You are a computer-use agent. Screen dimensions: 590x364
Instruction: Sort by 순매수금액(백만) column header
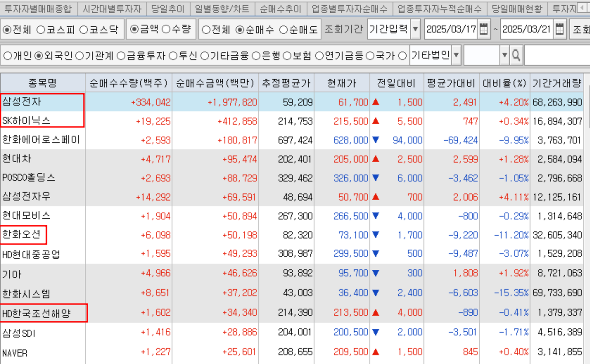tap(214, 83)
